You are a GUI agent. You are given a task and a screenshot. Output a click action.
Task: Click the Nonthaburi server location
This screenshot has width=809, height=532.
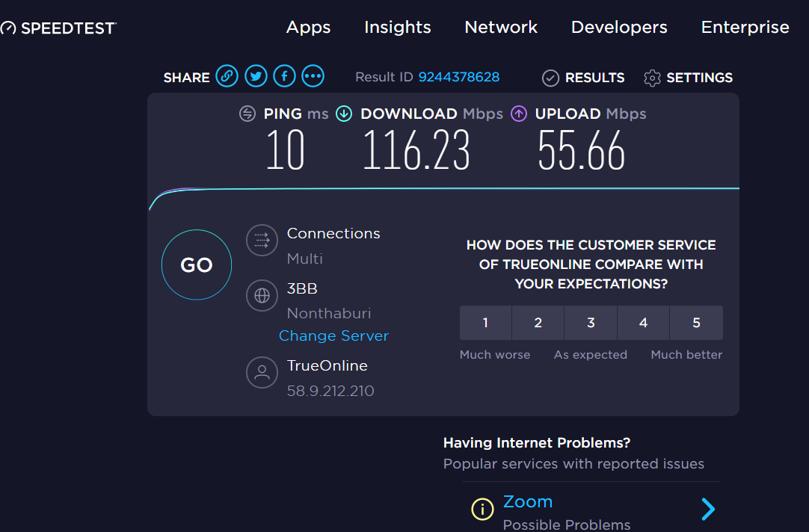coord(329,313)
